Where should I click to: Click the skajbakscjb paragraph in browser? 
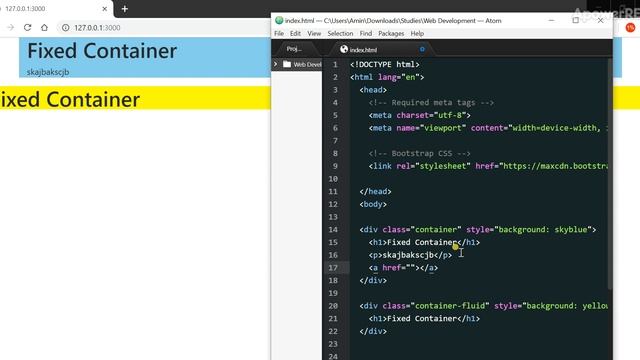click(x=48, y=72)
